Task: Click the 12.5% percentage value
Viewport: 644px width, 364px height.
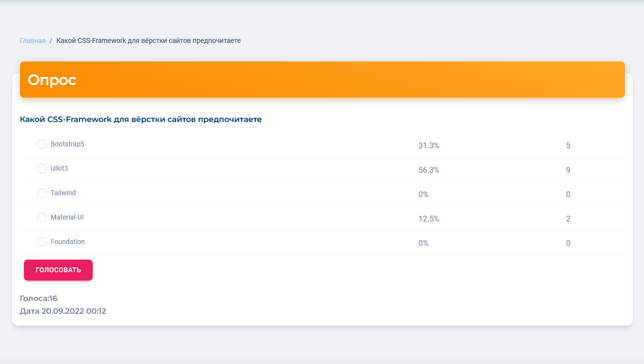Action: coord(429,219)
